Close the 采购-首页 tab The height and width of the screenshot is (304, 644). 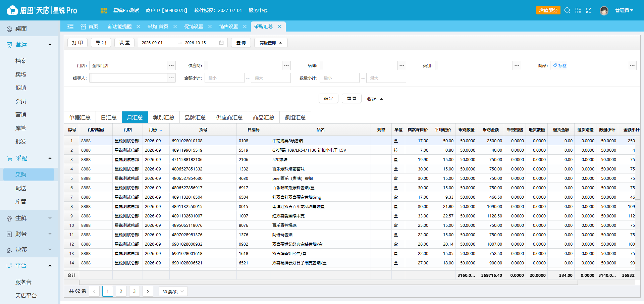click(x=175, y=27)
